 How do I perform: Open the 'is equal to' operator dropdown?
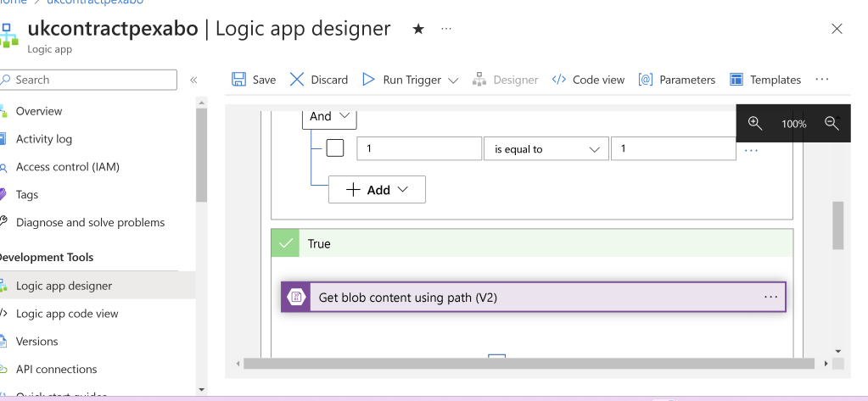546,148
